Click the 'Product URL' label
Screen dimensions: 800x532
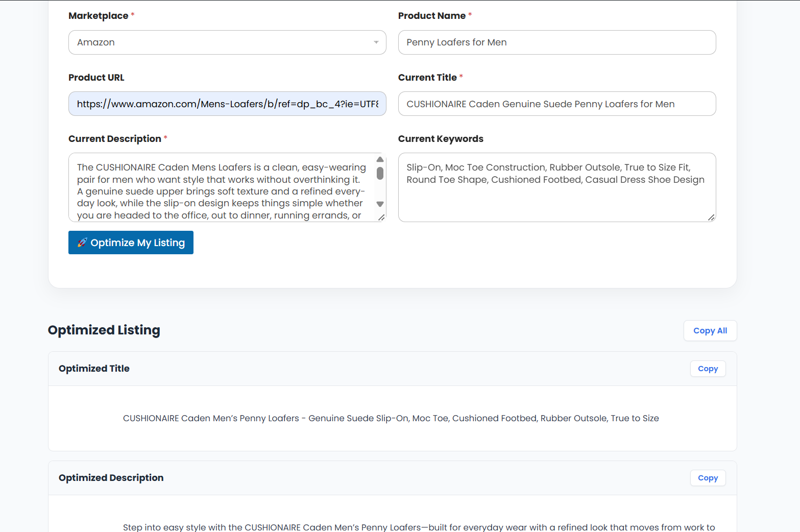(96, 78)
